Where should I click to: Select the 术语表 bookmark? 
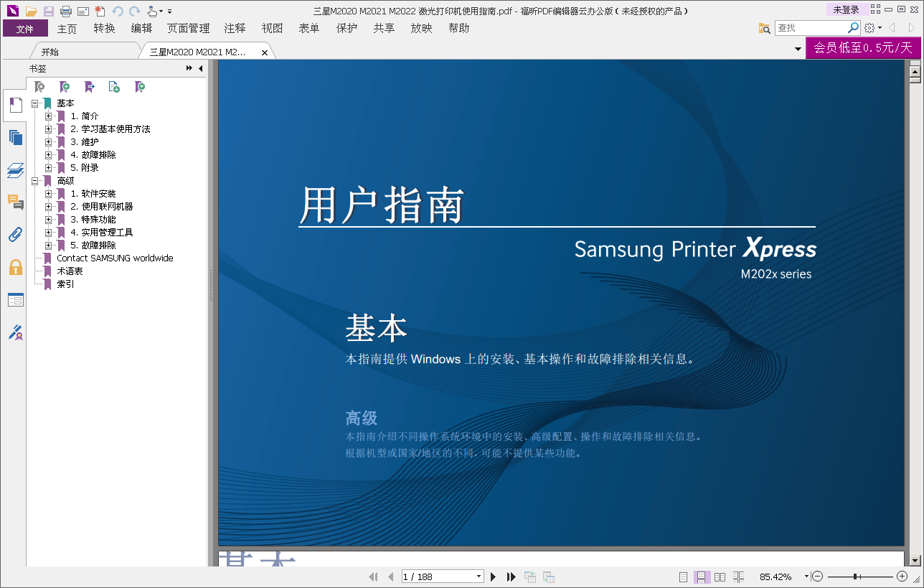[70, 271]
